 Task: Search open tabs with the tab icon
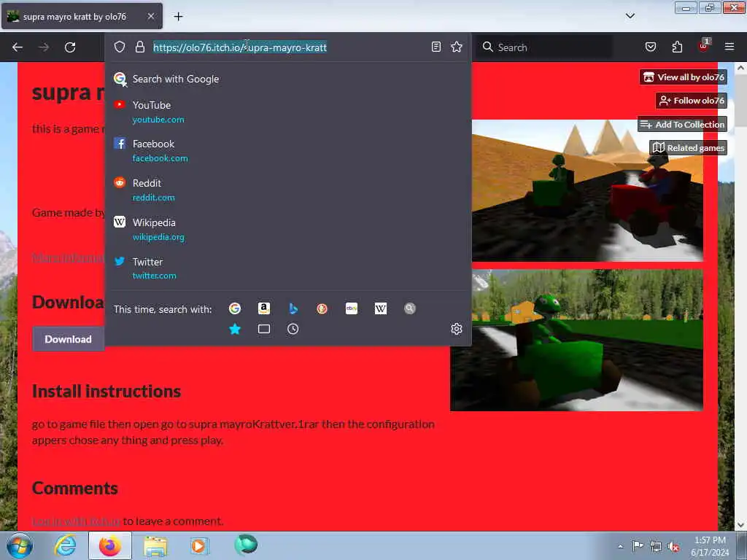click(x=264, y=329)
